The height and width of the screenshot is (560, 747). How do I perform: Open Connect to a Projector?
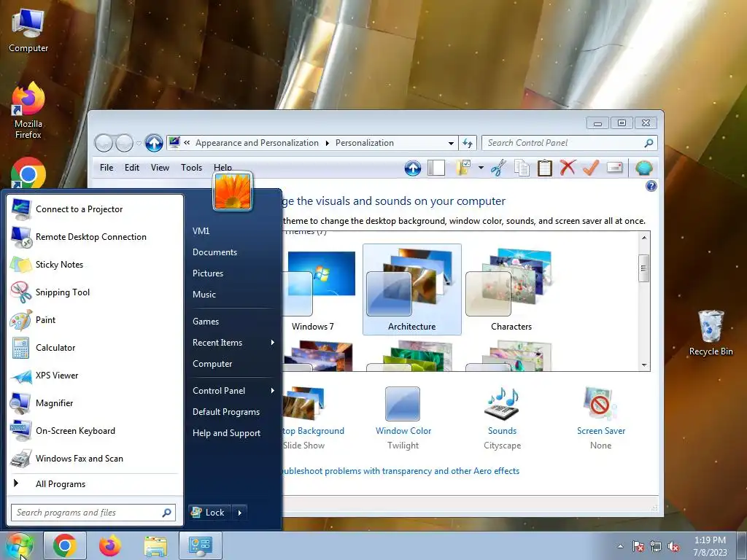point(94,209)
